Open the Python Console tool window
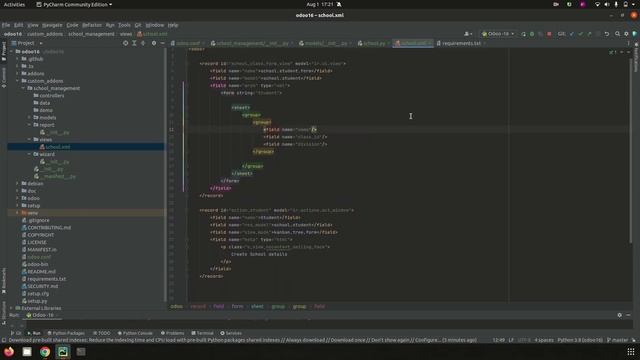 135,333
